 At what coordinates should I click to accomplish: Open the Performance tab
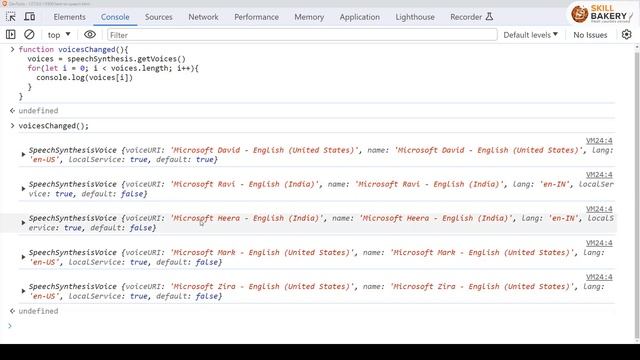click(x=256, y=17)
